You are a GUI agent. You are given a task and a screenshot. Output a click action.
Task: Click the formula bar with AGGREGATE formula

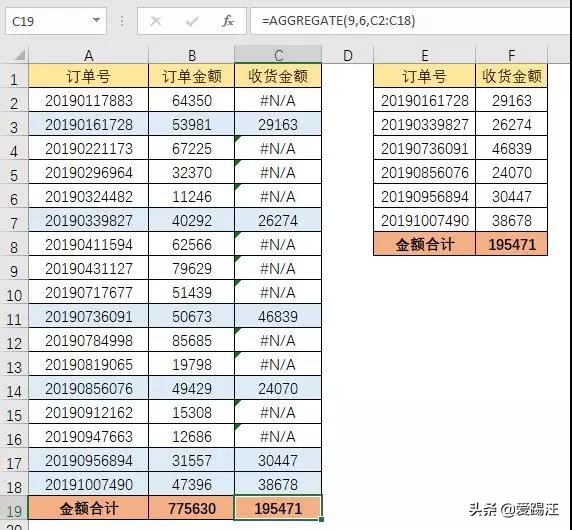point(411,21)
